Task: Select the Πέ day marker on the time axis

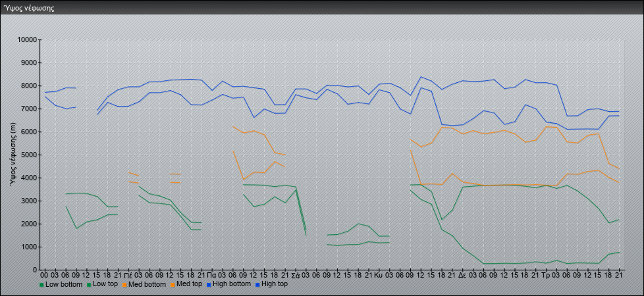Action: pos(128,275)
